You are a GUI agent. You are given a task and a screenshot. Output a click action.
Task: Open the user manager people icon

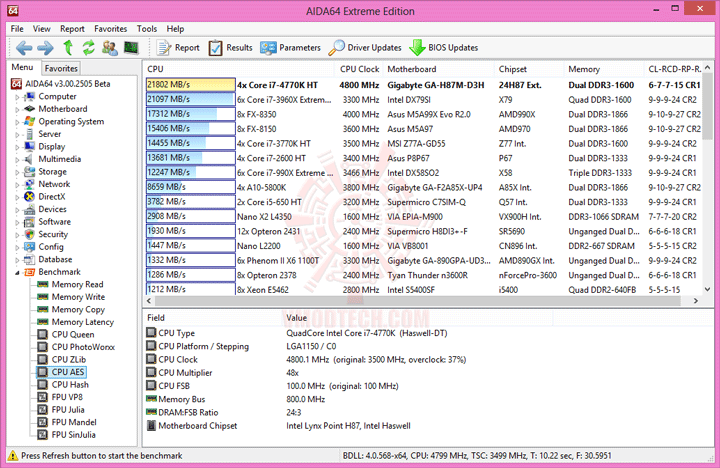pos(110,48)
